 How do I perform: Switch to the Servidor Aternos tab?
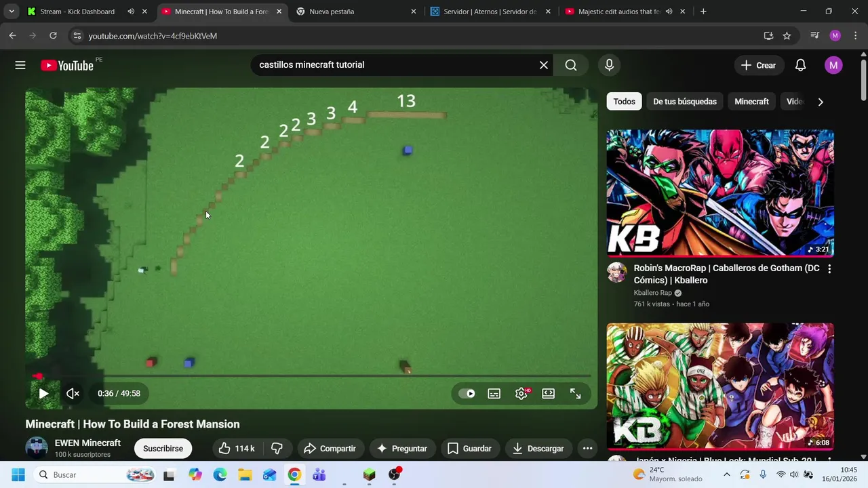[490, 12]
